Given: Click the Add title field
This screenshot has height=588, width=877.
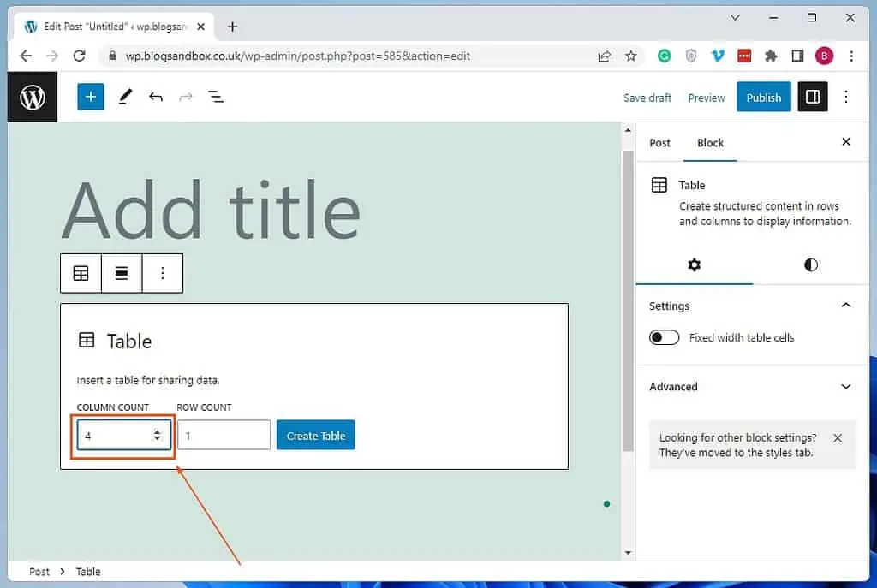Looking at the screenshot, I should click(x=212, y=211).
